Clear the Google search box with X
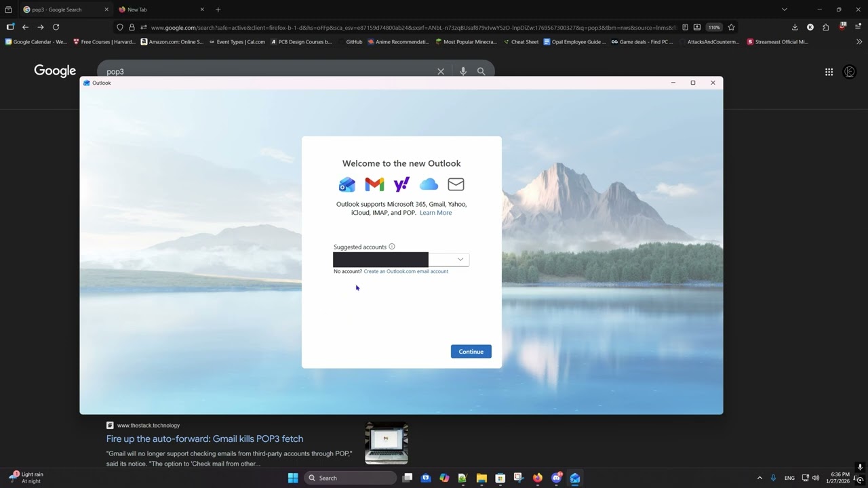Viewport: 868px width, 488px height. point(441,71)
